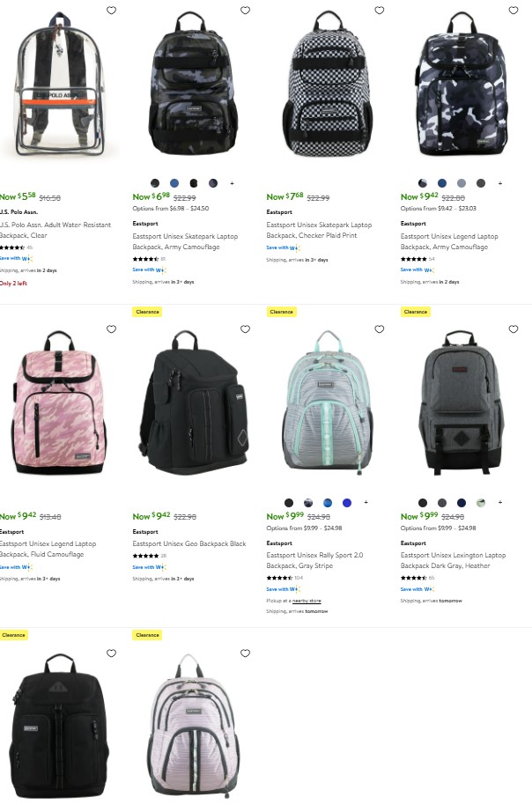
Task: Heart the black backpack in bottom row
Action: click(111, 653)
